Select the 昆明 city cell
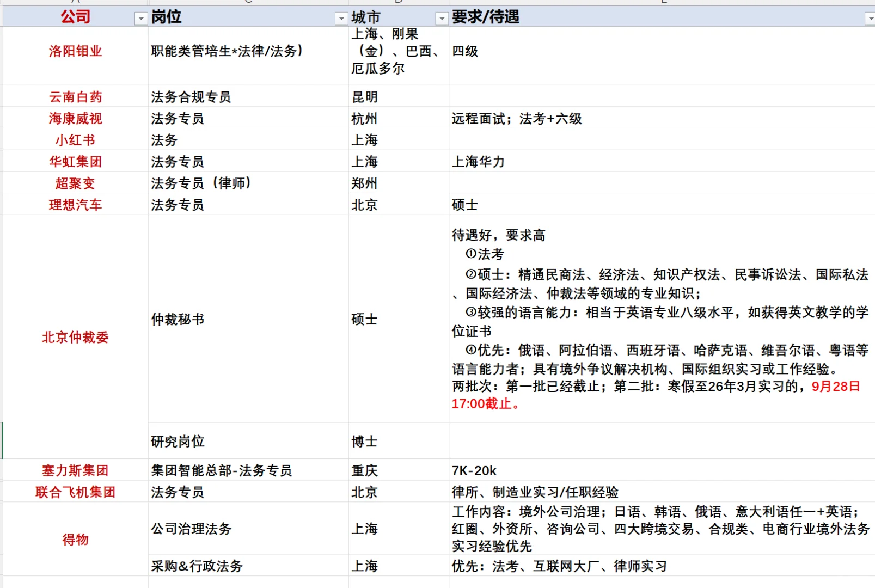Viewport: 875px width, 588px height. coord(399,96)
